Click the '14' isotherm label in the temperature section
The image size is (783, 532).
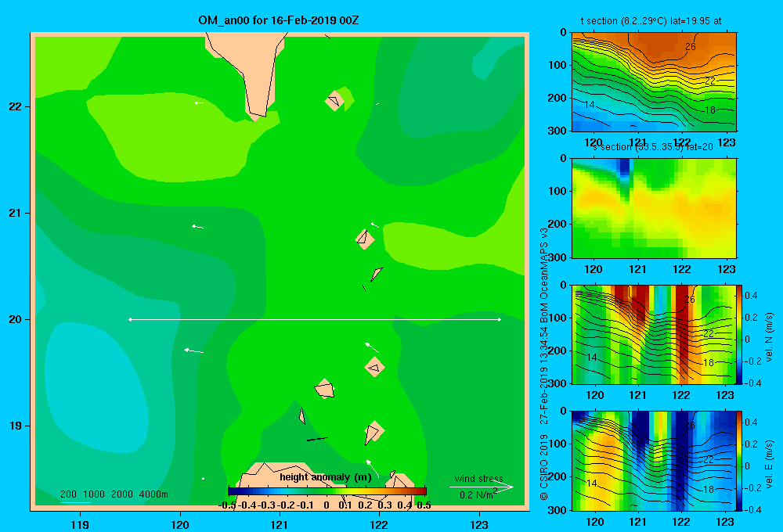click(590, 105)
